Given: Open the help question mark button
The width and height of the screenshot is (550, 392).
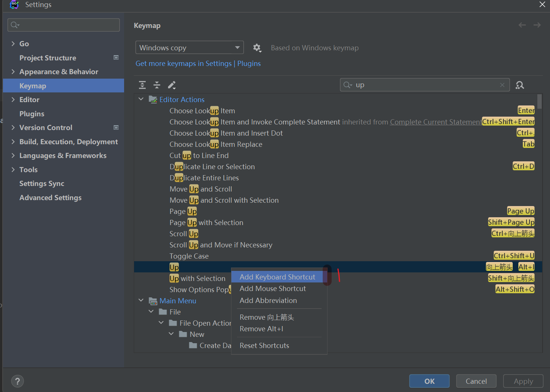Looking at the screenshot, I should coord(18,381).
